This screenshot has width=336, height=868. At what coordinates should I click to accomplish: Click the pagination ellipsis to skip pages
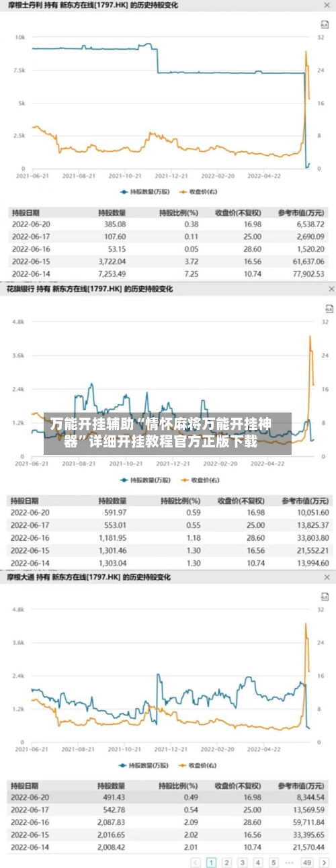(289, 863)
